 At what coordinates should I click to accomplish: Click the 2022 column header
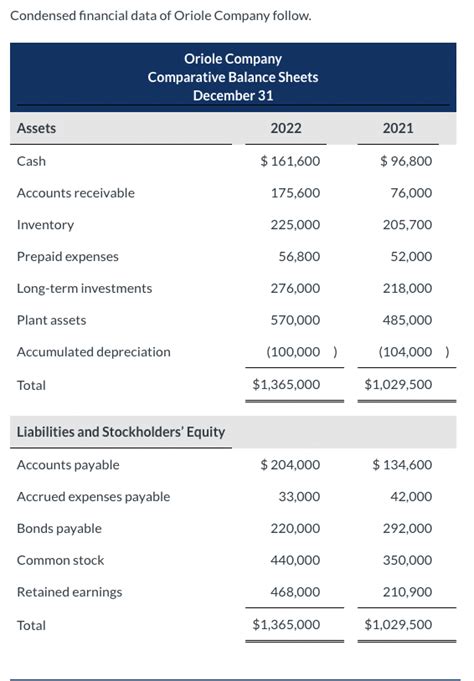(x=286, y=129)
